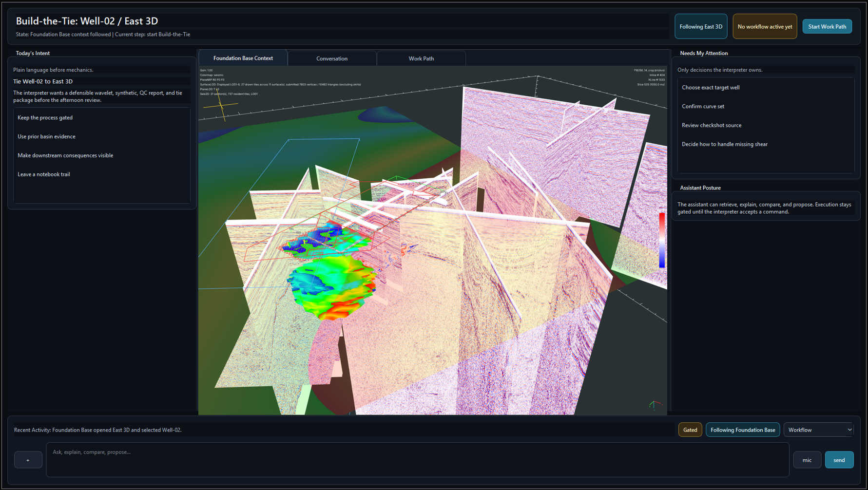The height and width of the screenshot is (490, 868).
Task: Click Use prior basin evidence item
Action: 101,136
